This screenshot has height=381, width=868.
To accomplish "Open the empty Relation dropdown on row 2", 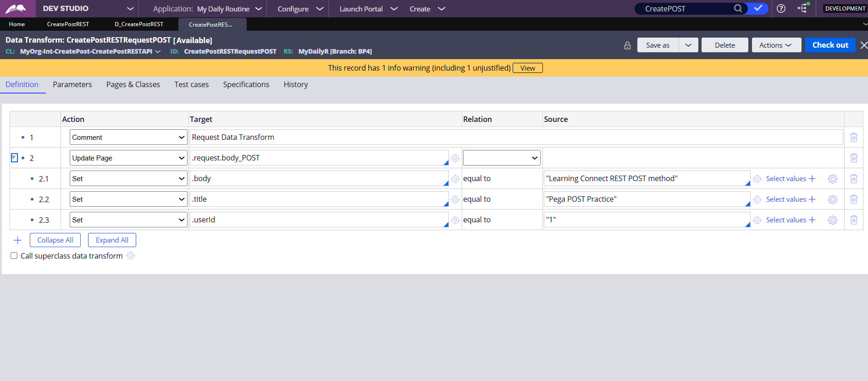I will click(501, 158).
